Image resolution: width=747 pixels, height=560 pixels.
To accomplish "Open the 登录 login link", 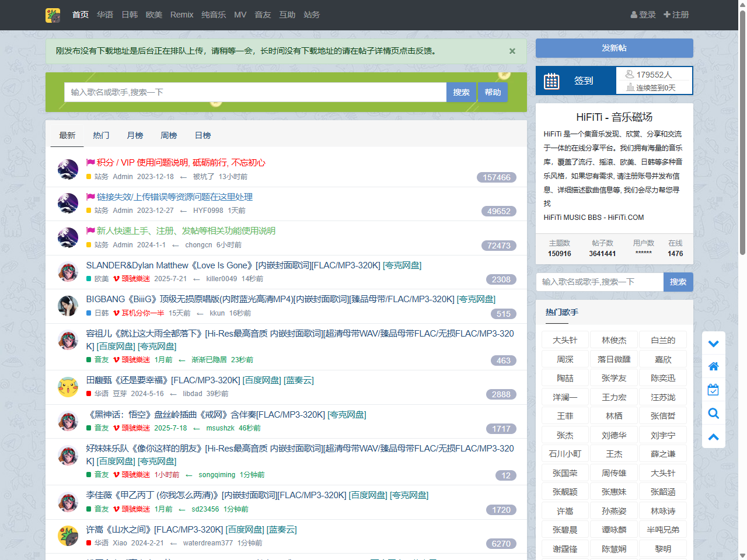I will (643, 15).
